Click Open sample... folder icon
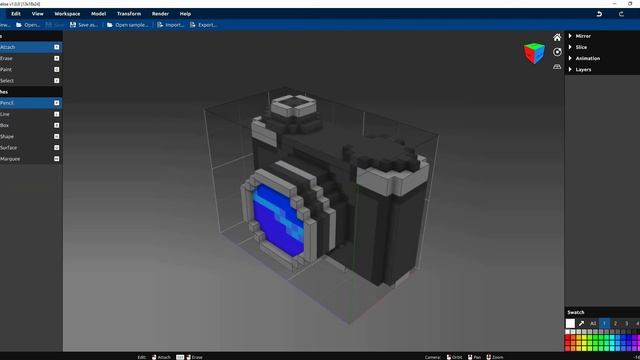 point(109,25)
